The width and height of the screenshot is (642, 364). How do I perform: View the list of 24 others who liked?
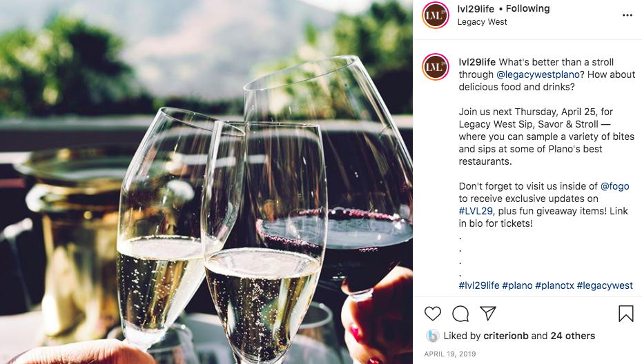pos(572,336)
